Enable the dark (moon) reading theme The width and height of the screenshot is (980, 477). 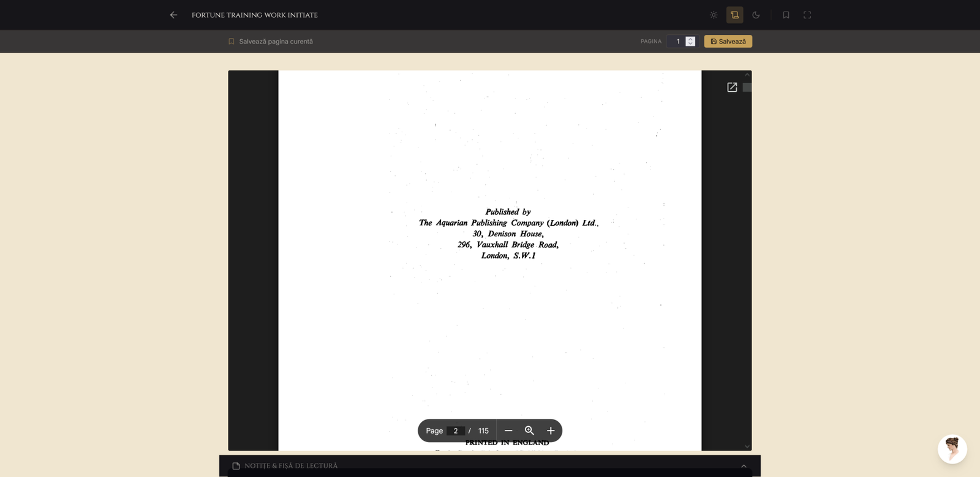[x=756, y=15]
